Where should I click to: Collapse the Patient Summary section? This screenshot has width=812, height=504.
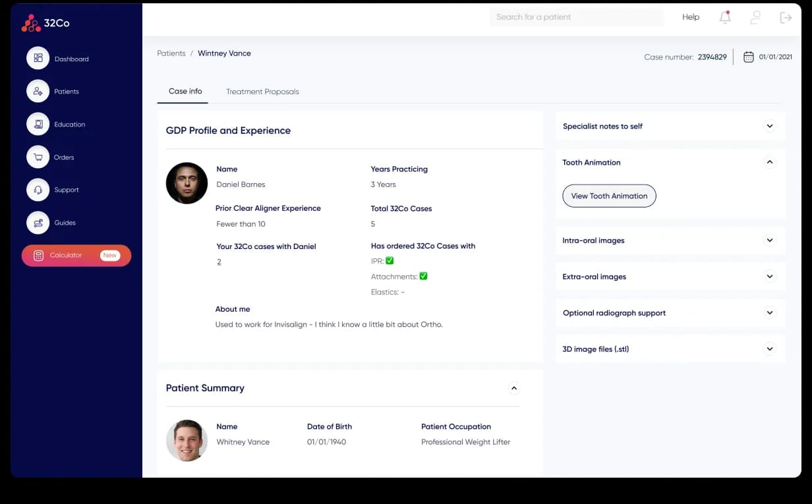point(514,388)
